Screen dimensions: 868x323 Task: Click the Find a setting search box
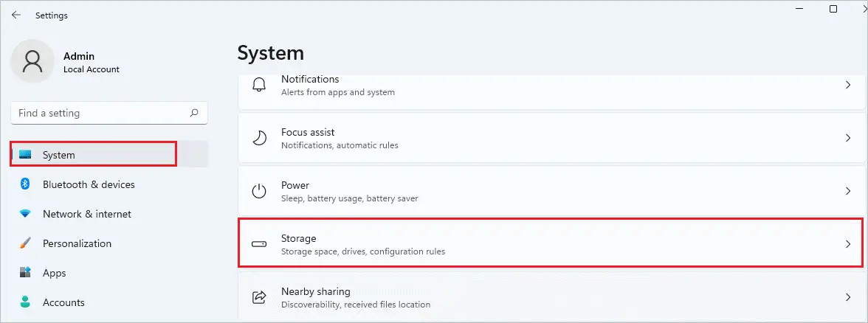point(109,113)
